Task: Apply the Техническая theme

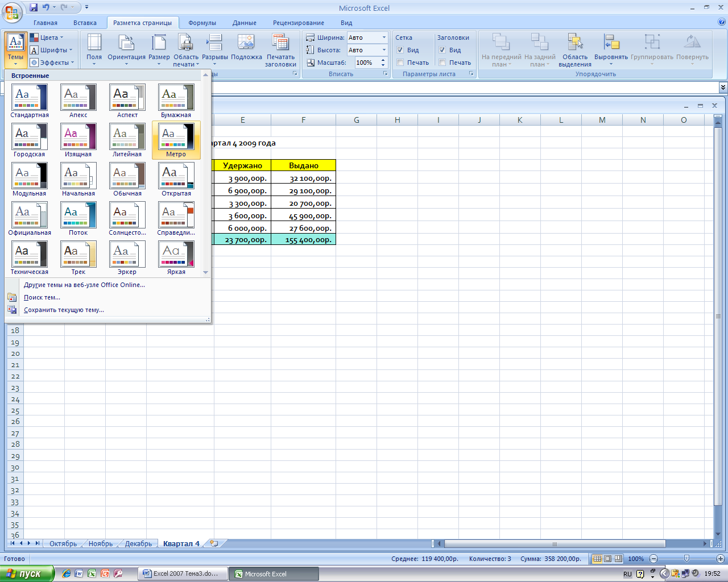Action: (30, 257)
